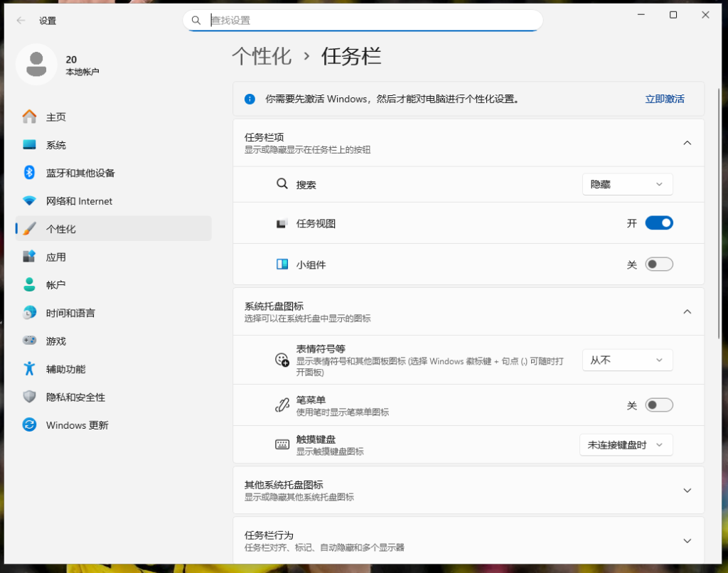Maximize the Settings window
Screen dimensions: 728x573
coord(673,15)
